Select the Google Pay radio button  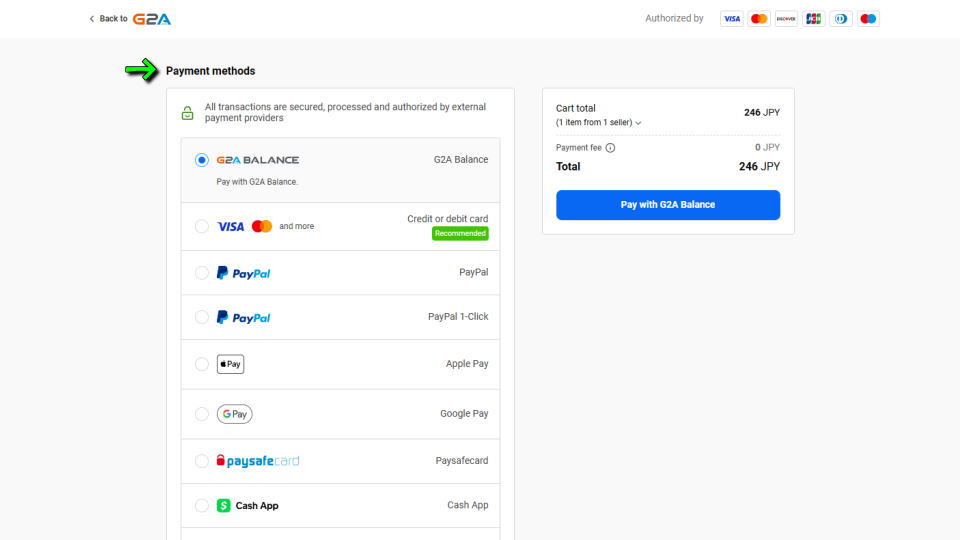click(x=201, y=414)
